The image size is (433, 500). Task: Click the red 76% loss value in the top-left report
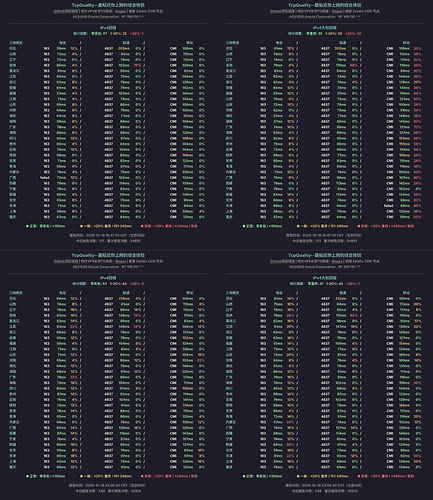click(137, 65)
